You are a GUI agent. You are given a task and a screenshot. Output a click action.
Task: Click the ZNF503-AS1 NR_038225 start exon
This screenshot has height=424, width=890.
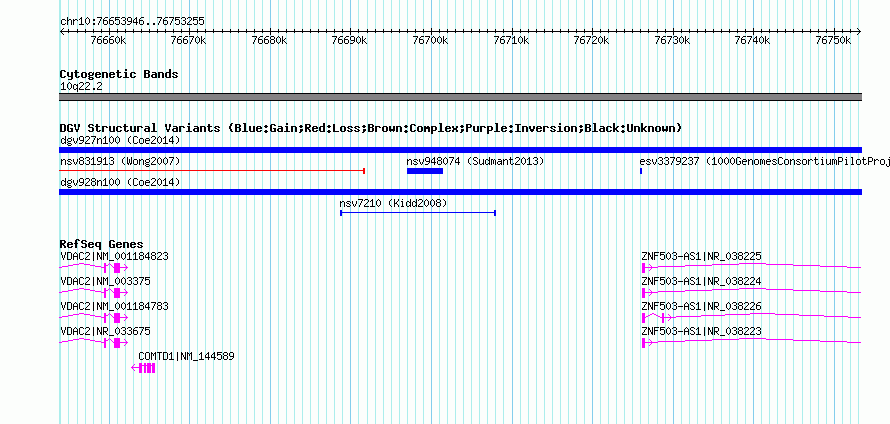[x=644, y=268]
